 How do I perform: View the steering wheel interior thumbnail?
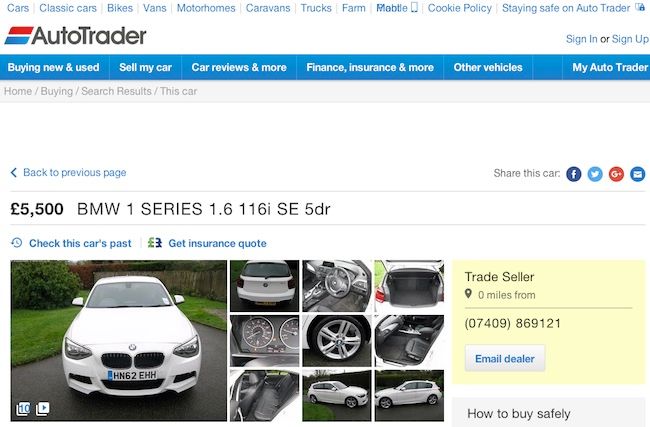pyautogui.click(x=337, y=286)
